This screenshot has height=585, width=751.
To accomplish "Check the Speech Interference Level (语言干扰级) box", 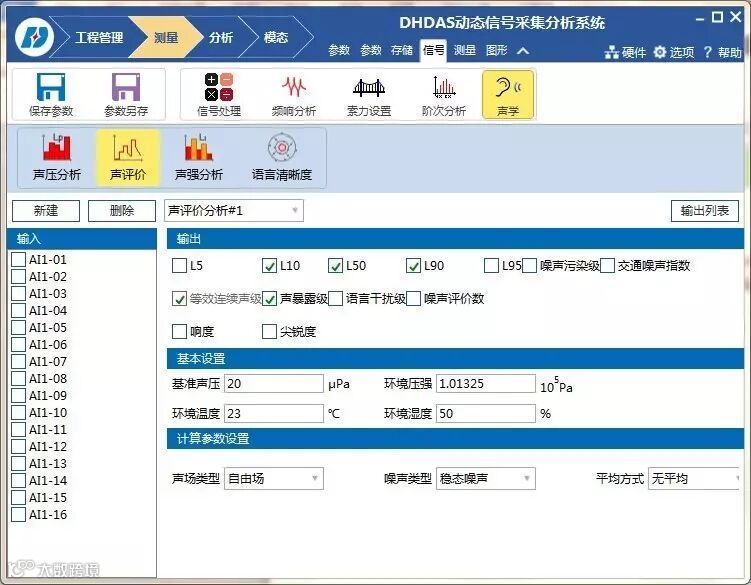I will pos(335,299).
